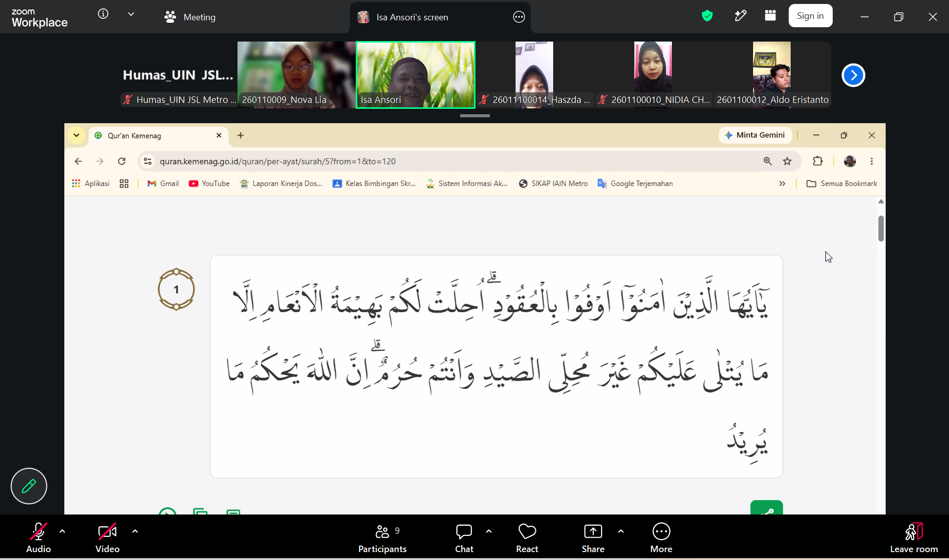Open the Meeting tab
The height and width of the screenshot is (560, 949).
(x=190, y=17)
